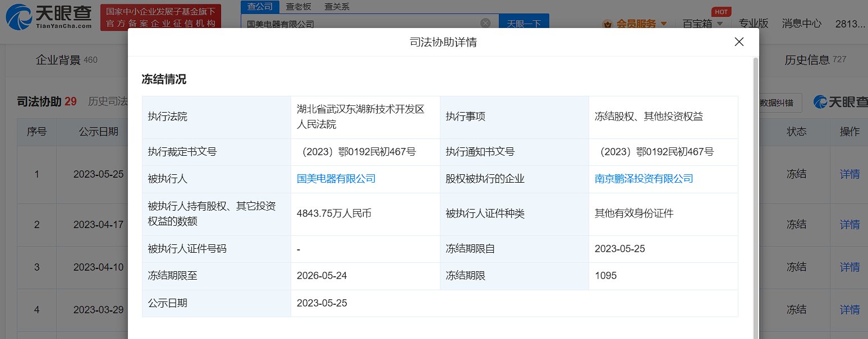Click the case number beside 执行通知书文号
The height and width of the screenshot is (339, 868).
click(x=654, y=152)
